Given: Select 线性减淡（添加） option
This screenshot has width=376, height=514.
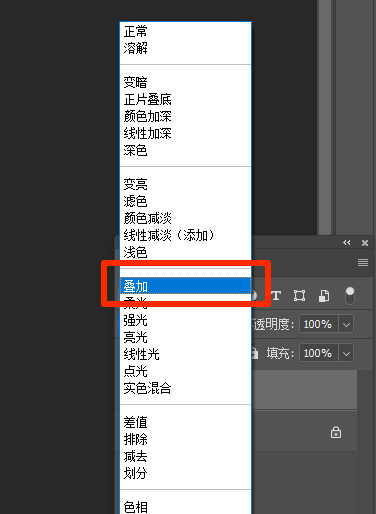Looking at the screenshot, I should click(185, 235).
